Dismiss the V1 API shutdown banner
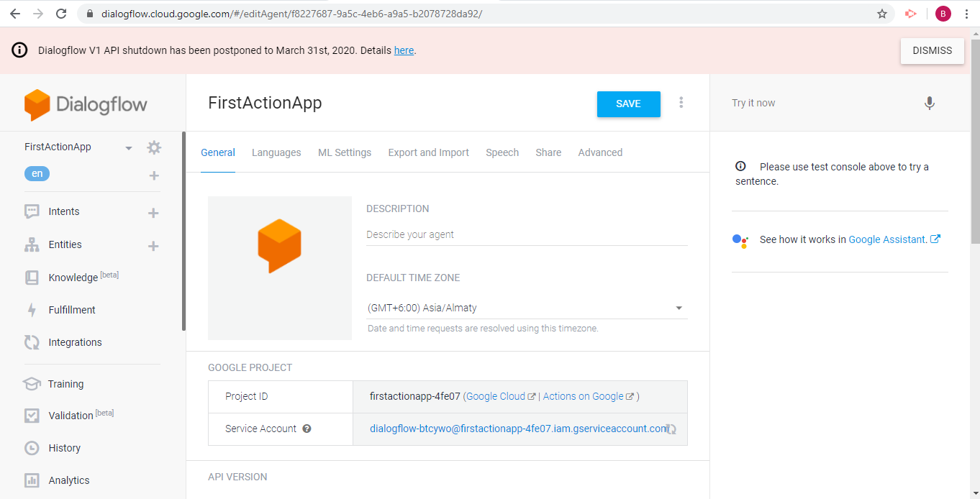The width and height of the screenshot is (980, 499). (x=932, y=50)
